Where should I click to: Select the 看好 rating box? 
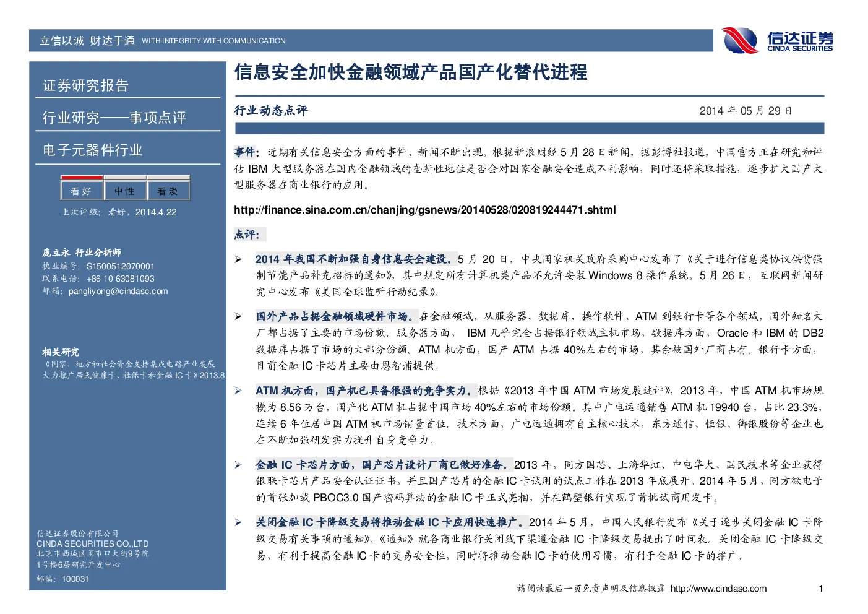tap(82, 188)
